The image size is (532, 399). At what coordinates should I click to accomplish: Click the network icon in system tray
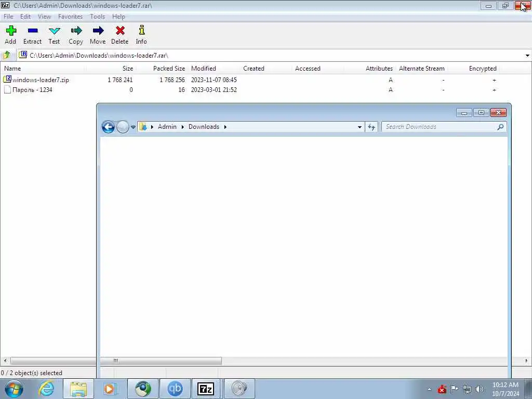pos(467,389)
